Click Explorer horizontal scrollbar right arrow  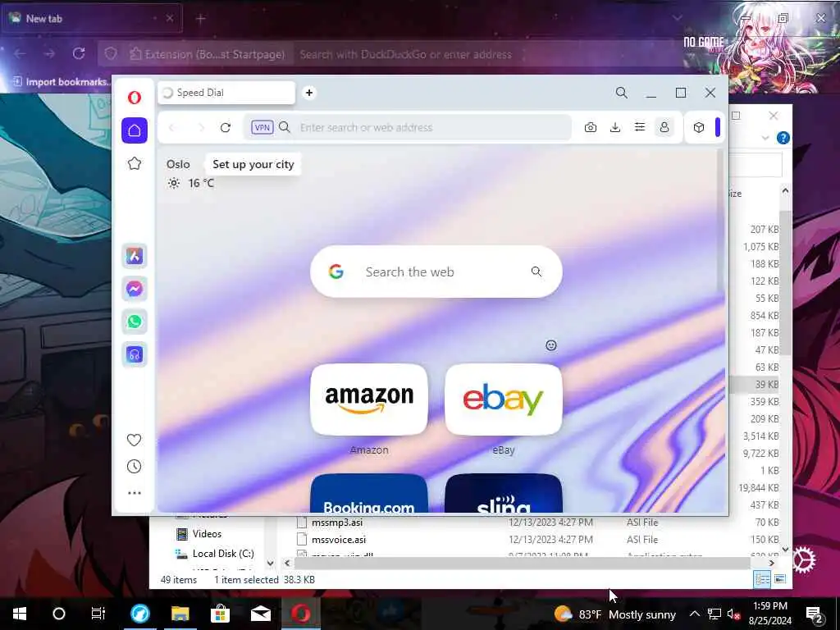pyautogui.click(x=771, y=563)
